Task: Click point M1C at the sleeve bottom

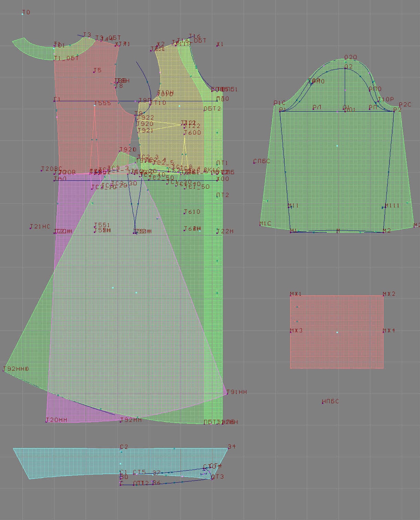Action: 260,225
